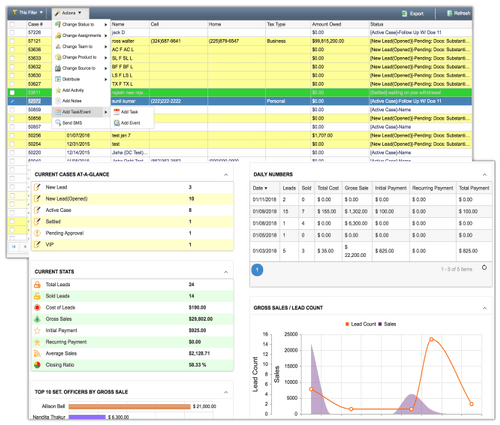Collapse Top 10 Set. Officers panel

(x=226, y=392)
